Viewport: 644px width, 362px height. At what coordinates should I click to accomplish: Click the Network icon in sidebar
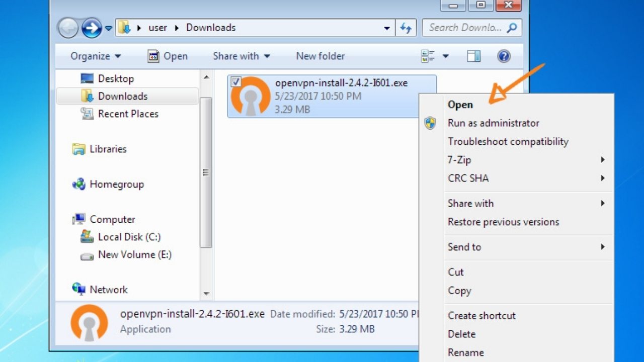tap(78, 289)
